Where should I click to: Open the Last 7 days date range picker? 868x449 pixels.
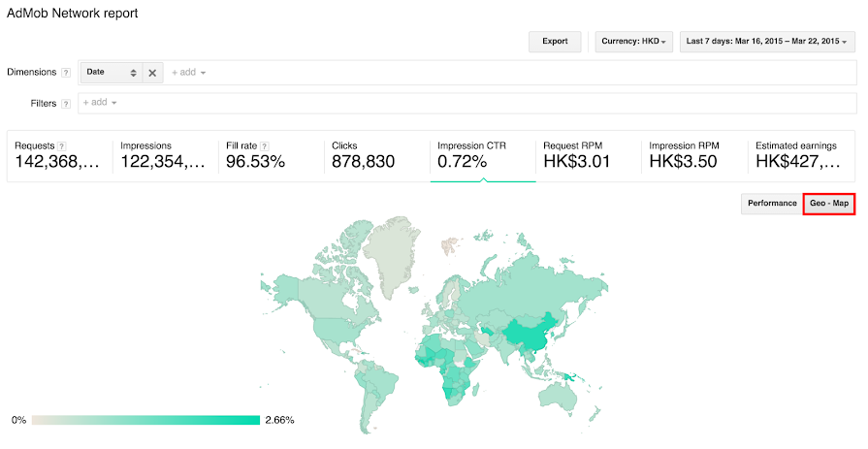click(767, 42)
